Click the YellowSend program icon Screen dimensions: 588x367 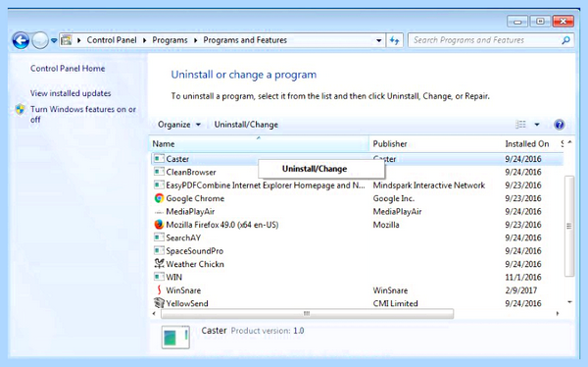pos(159,303)
